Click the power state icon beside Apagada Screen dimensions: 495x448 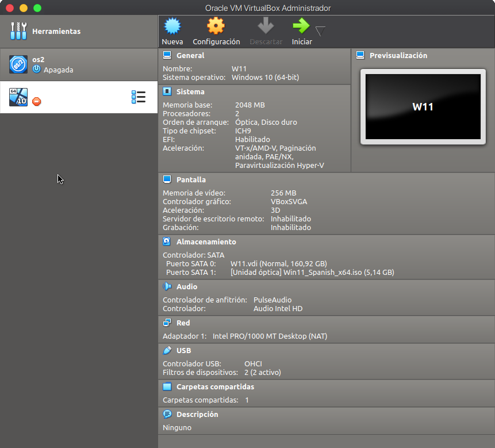(37, 69)
